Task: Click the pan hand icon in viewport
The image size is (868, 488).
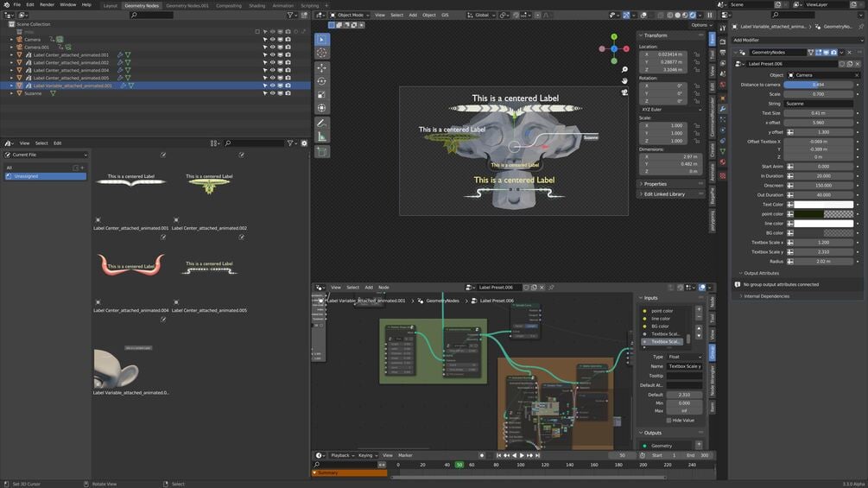Action: coord(624,81)
